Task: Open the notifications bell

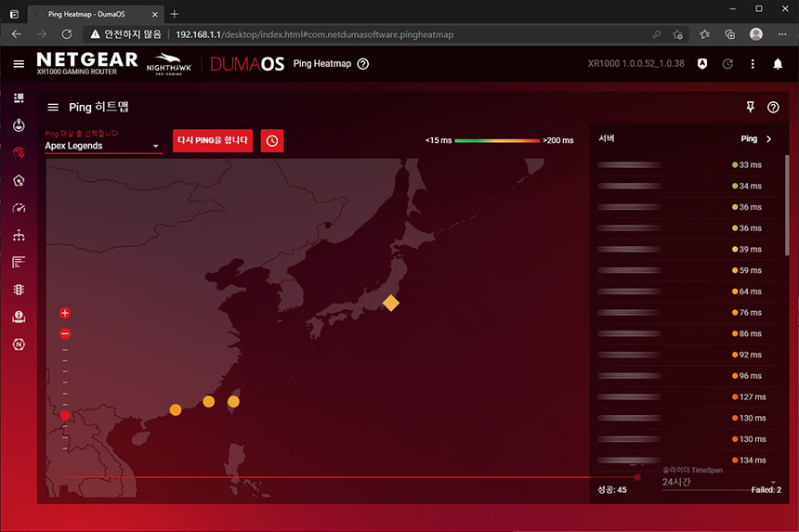Action: (778, 64)
